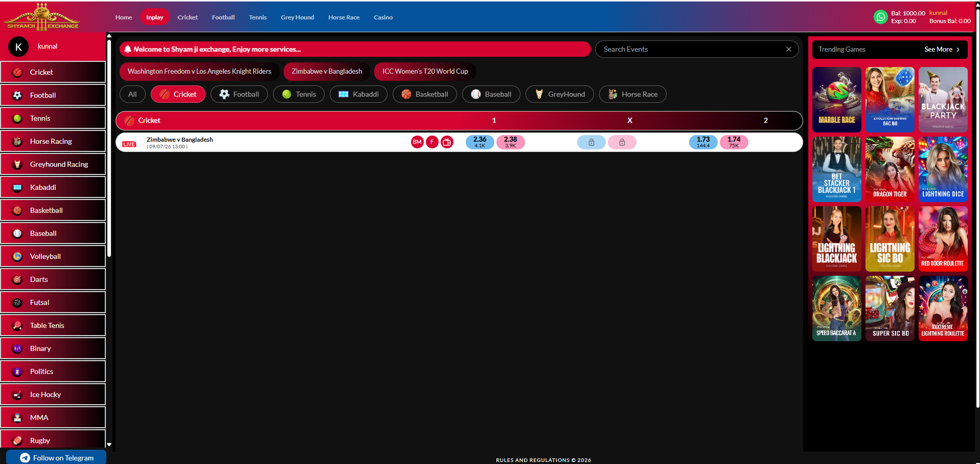
Task: Open Futsal in sidebar
Action: 53,302
